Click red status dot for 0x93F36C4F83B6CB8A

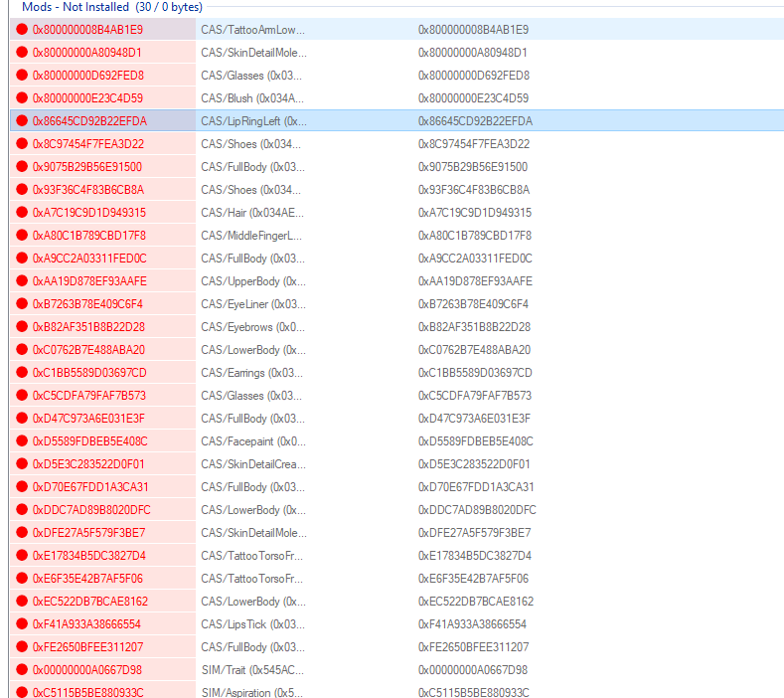coord(22,189)
